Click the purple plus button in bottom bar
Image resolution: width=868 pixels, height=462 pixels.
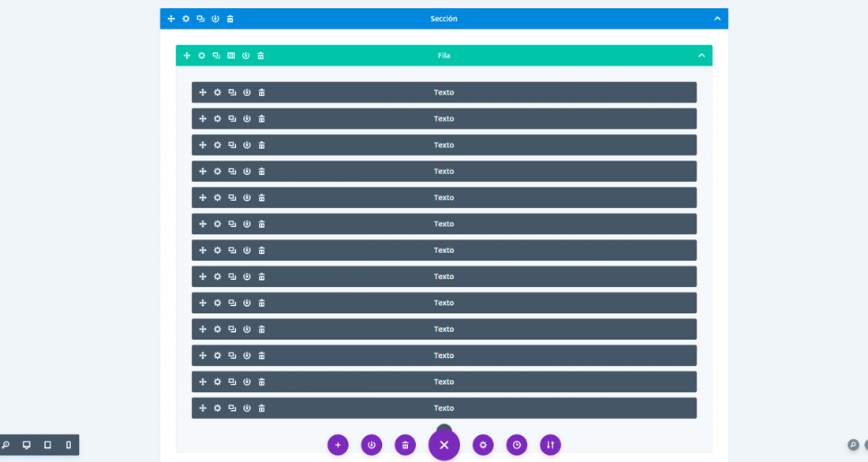[338, 445]
